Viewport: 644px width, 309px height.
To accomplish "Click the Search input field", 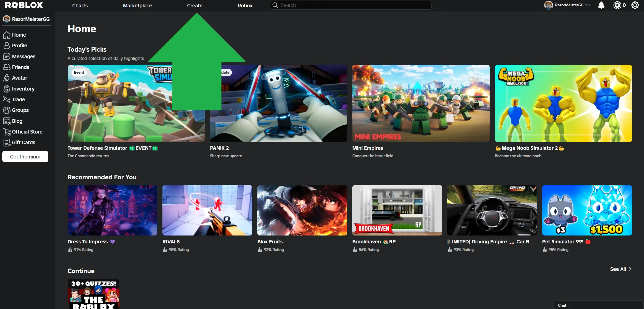I will click(x=351, y=5).
